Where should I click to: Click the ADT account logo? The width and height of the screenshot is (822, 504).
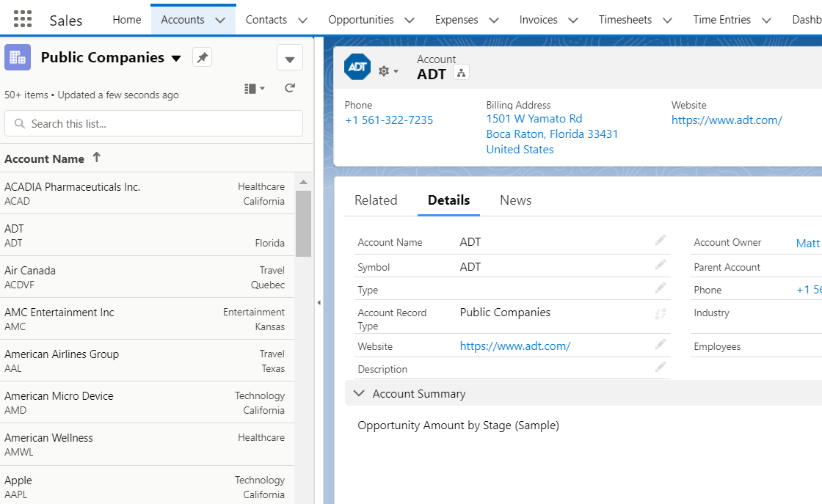pyautogui.click(x=357, y=67)
